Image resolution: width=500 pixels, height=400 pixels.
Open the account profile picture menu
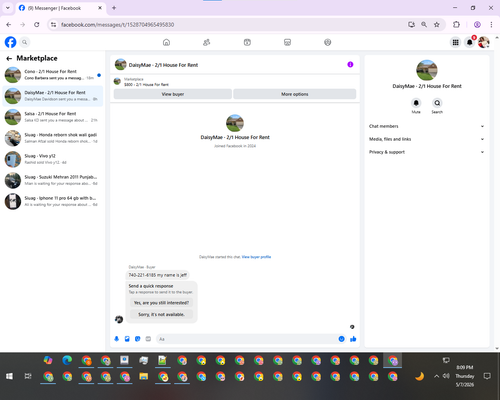click(x=484, y=42)
